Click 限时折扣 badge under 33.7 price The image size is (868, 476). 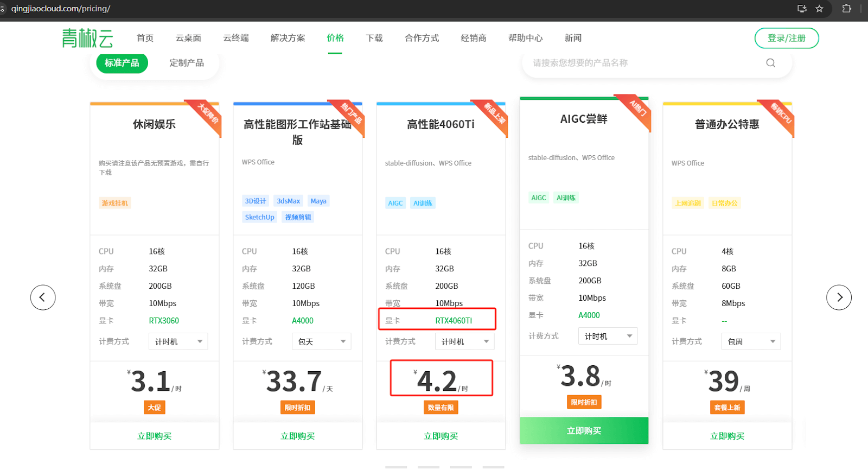pos(298,408)
